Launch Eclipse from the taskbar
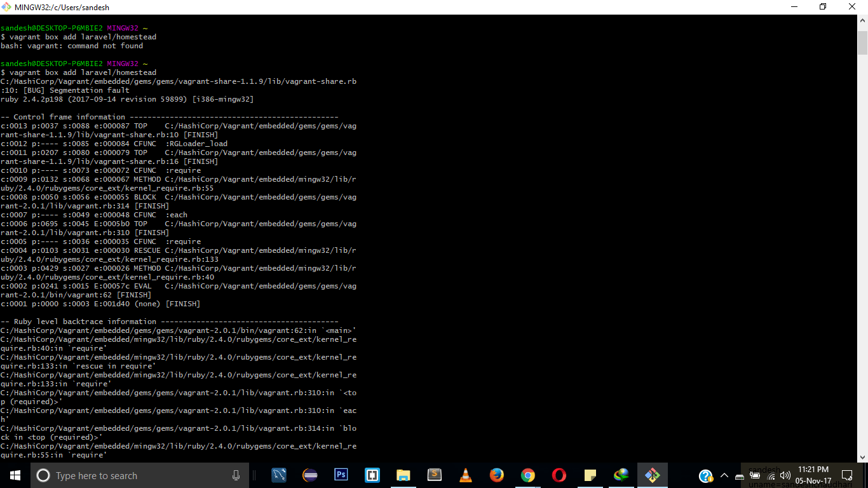The image size is (868, 488). pos(310,475)
